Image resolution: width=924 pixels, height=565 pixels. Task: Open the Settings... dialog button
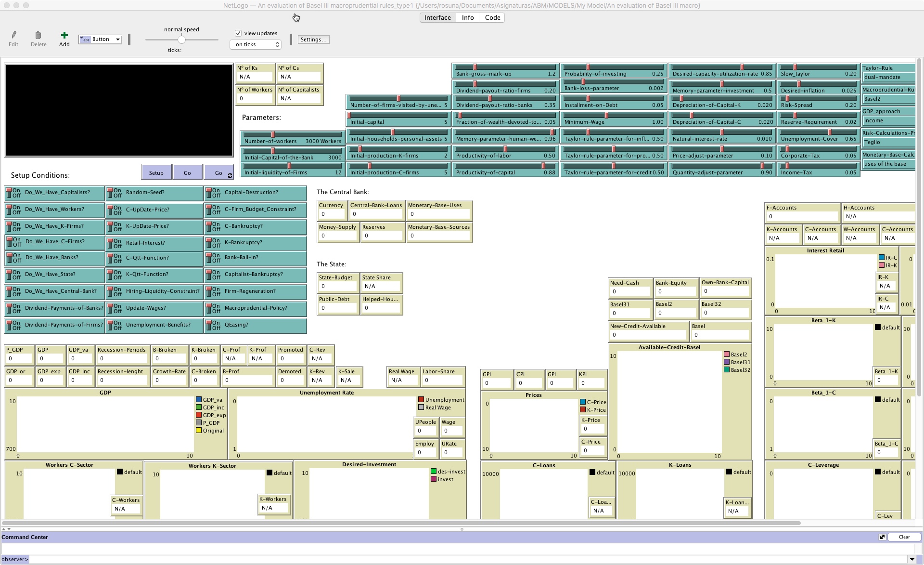pyautogui.click(x=313, y=39)
